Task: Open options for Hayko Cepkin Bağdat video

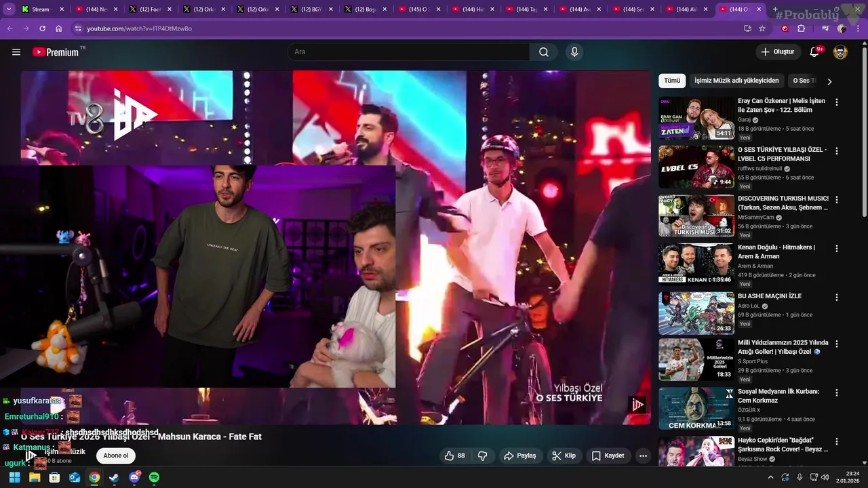Action: point(836,441)
